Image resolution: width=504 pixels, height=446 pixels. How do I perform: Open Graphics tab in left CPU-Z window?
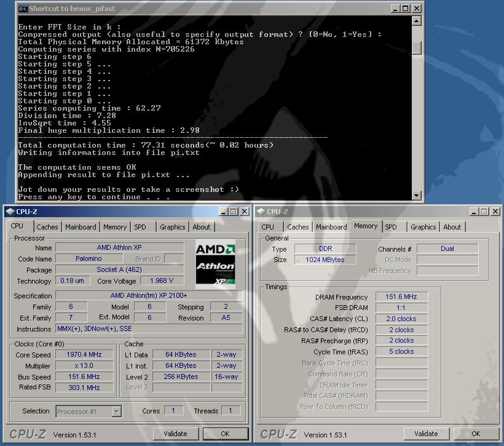(173, 227)
